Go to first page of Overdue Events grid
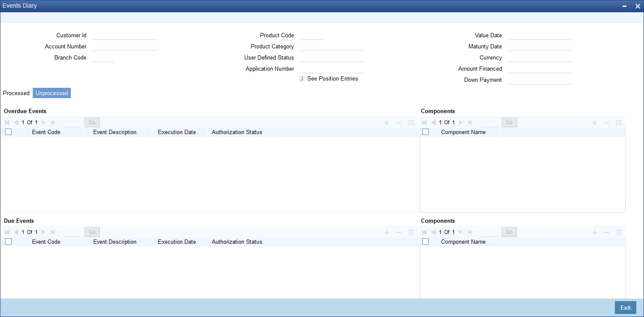This screenshot has width=644, height=317. click(x=7, y=123)
